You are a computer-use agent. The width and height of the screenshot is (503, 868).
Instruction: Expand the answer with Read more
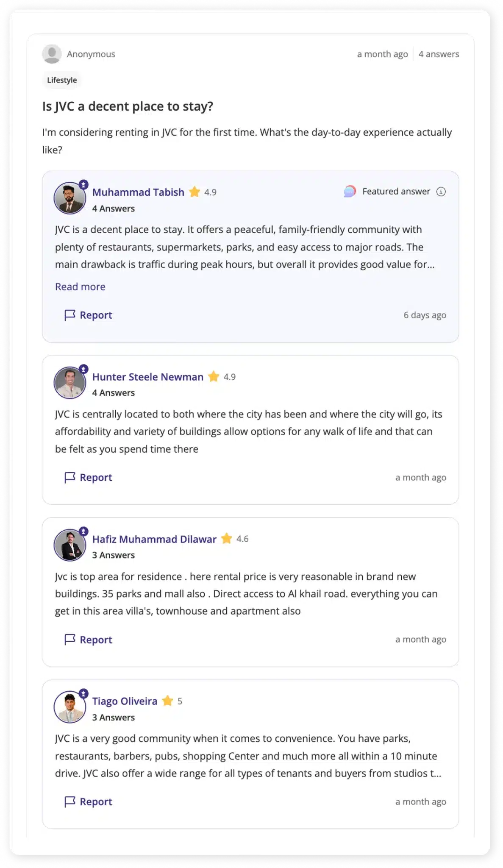tap(80, 287)
